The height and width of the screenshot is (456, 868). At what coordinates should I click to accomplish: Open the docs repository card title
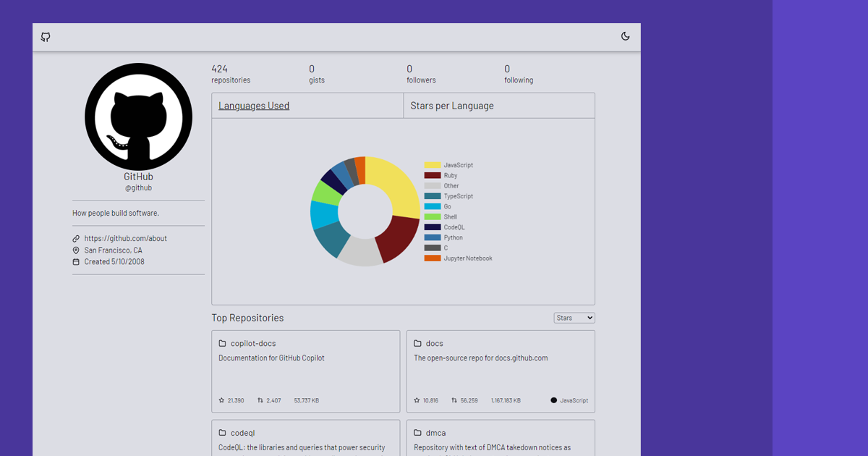(435, 343)
